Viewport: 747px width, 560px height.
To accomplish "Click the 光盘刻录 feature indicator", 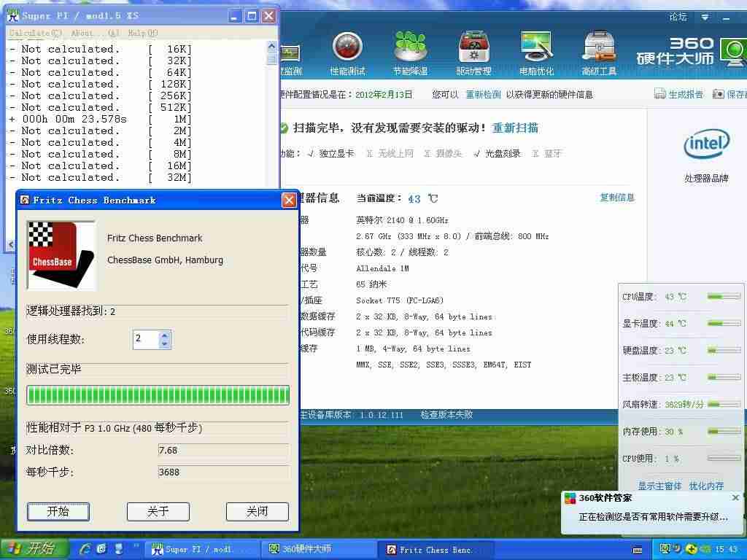I will 497,153.
